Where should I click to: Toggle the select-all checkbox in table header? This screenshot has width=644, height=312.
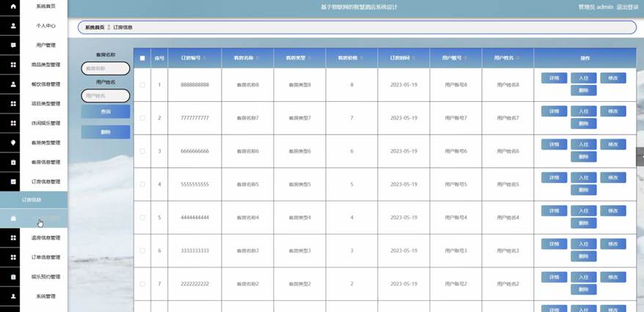(x=142, y=58)
